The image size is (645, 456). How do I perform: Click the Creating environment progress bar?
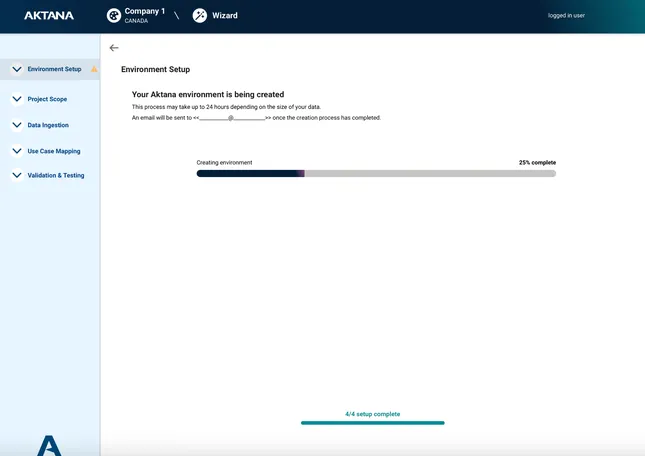(376, 174)
